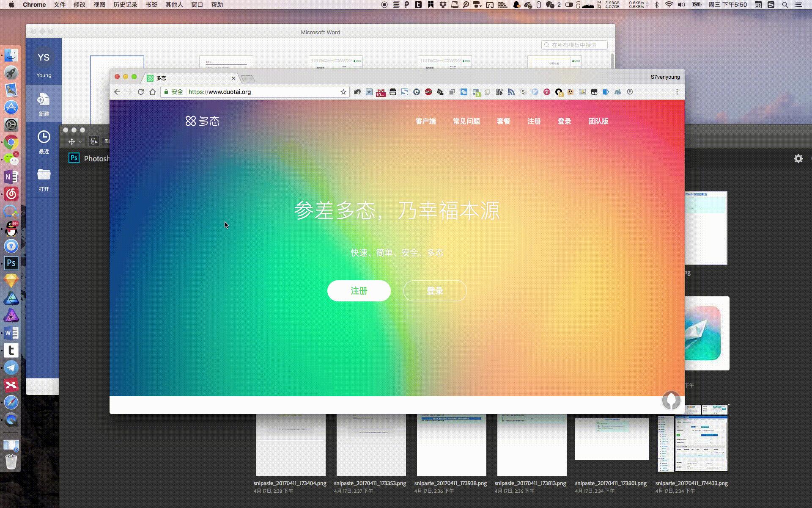Click the Chrome home button
The image size is (812, 508).
point(153,91)
